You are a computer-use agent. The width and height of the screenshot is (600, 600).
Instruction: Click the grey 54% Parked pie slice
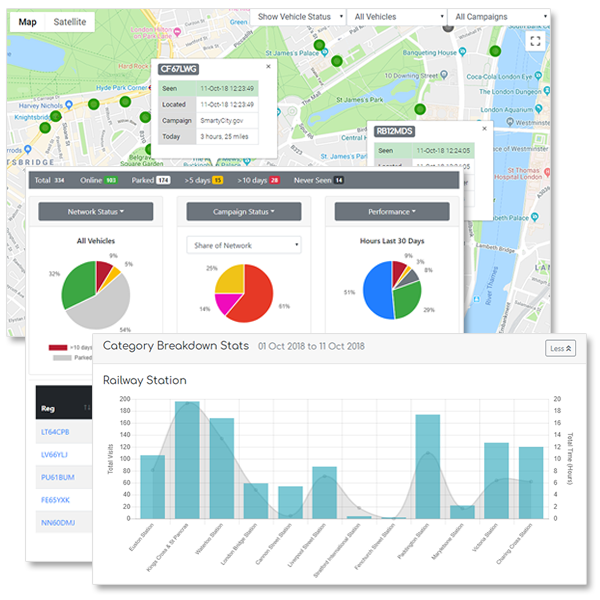click(x=105, y=310)
